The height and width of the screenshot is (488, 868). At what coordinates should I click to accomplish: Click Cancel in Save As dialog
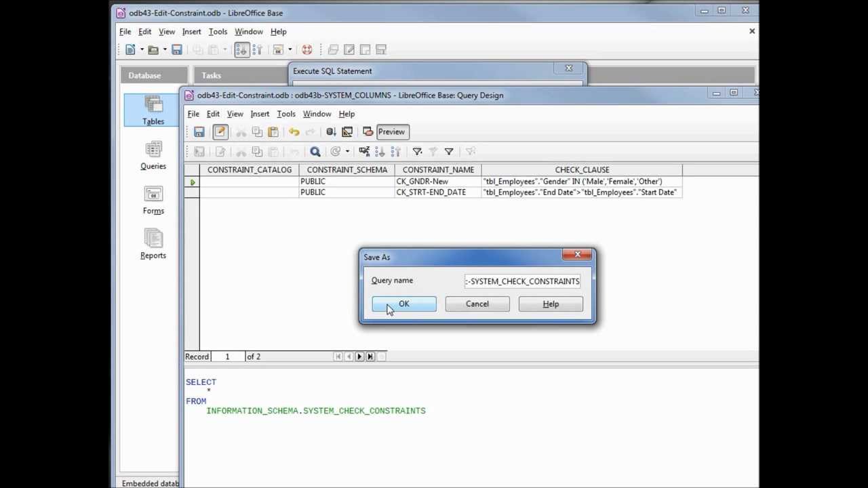click(x=477, y=304)
